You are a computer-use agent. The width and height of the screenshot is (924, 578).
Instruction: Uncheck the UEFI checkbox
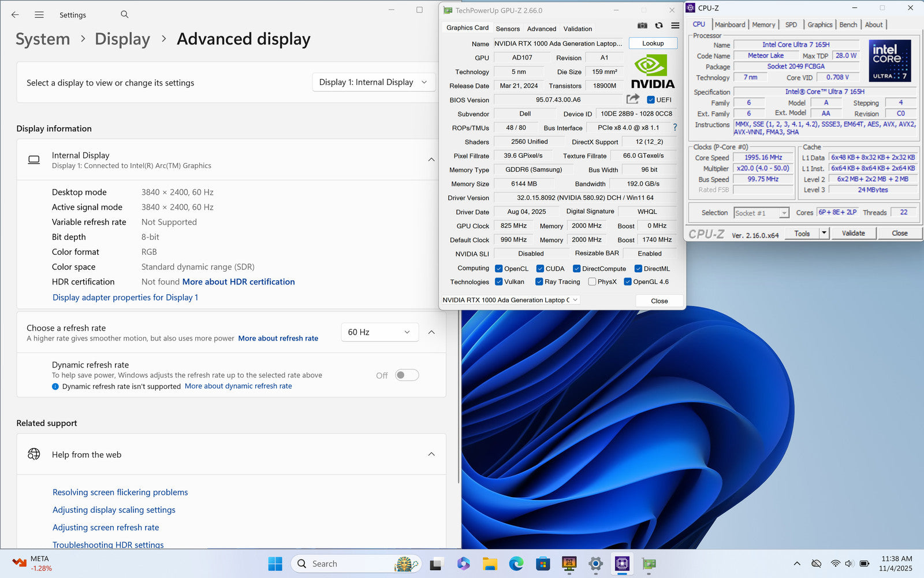pyautogui.click(x=651, y=99)
